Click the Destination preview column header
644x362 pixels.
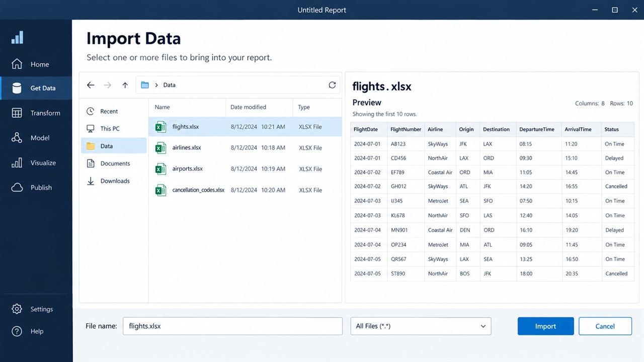(x=498, y=129)
